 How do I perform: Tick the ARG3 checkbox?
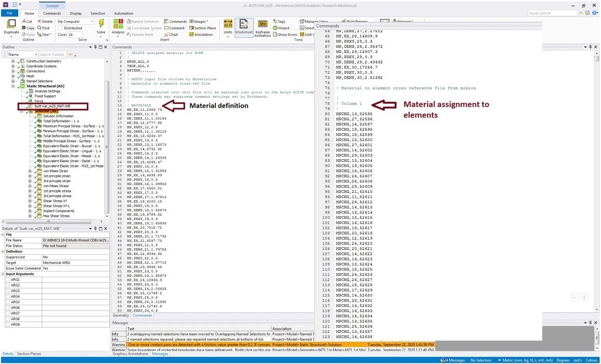(x=8, y=291)
